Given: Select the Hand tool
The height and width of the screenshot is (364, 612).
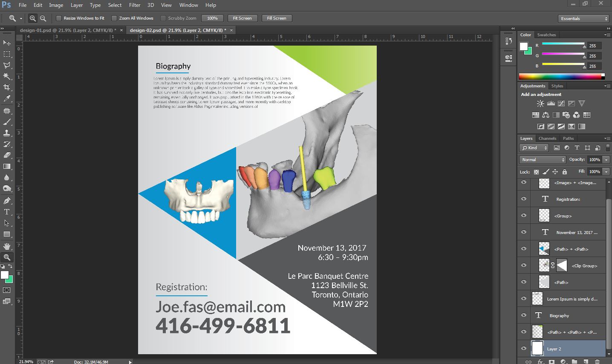Looking at the screenshot, I should point(7,246).
